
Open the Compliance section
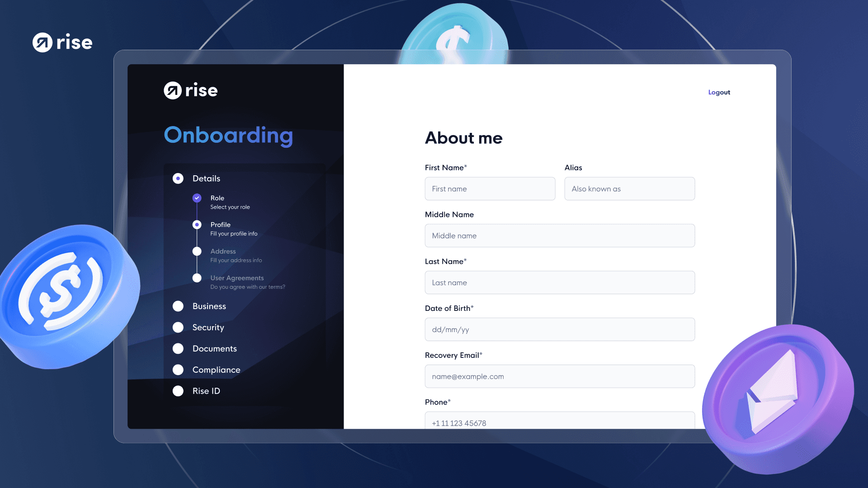(x=217, y=370)
